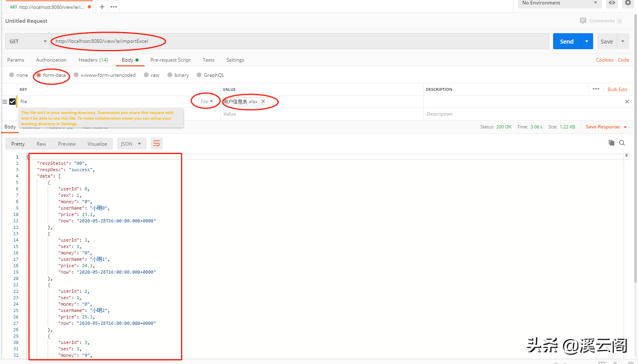Copy response body with the copy icon
This screenshot has height=364, width=638.
click(612, 143)
